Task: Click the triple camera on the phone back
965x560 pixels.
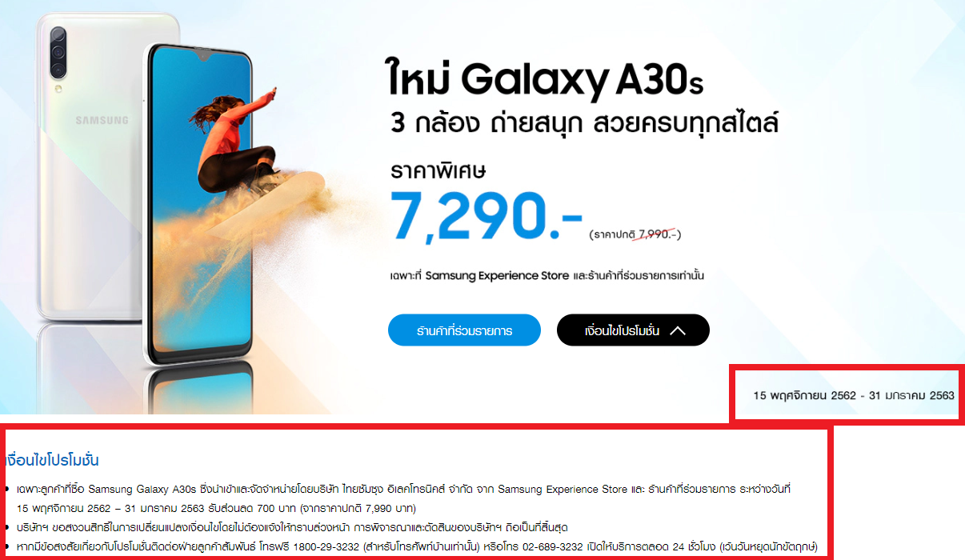Action: click(x=58, y=53)
